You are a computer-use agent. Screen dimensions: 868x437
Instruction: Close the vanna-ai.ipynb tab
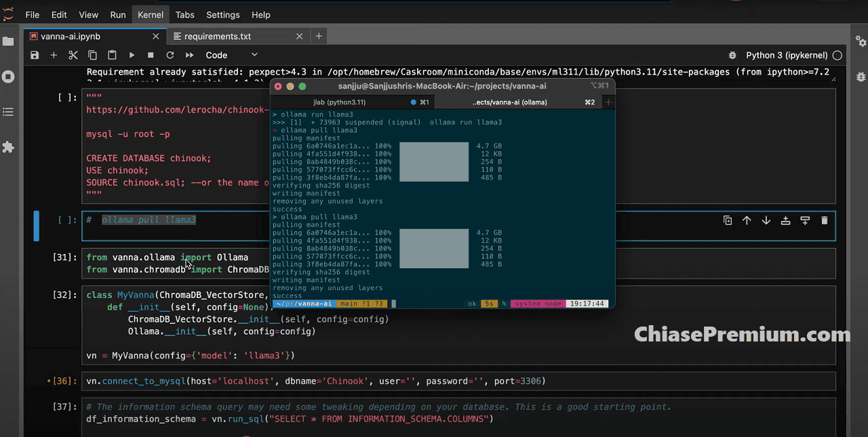tap(155, 37)
